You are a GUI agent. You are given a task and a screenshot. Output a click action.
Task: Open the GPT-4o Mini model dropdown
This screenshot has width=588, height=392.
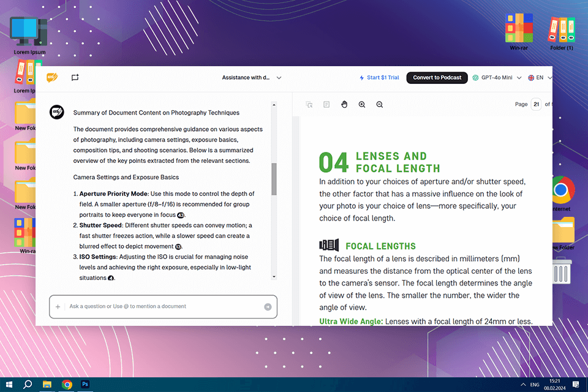[x=497, y=78]
